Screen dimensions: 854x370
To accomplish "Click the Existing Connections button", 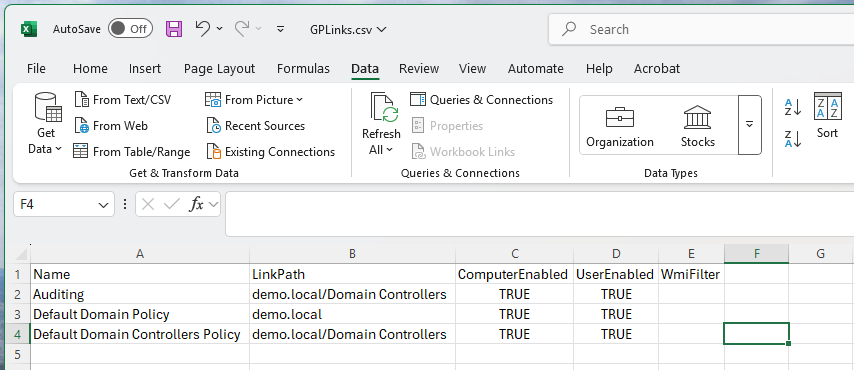I will click(x=271, y=151).
